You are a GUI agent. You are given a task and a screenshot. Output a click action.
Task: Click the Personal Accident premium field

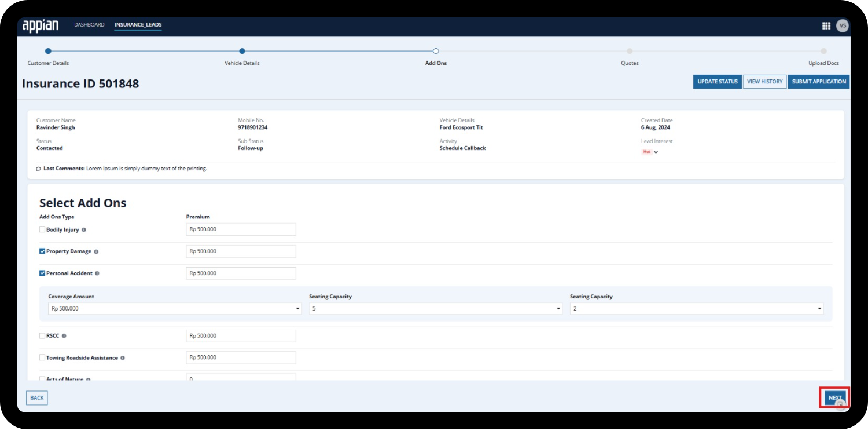[x=241, y=273]
